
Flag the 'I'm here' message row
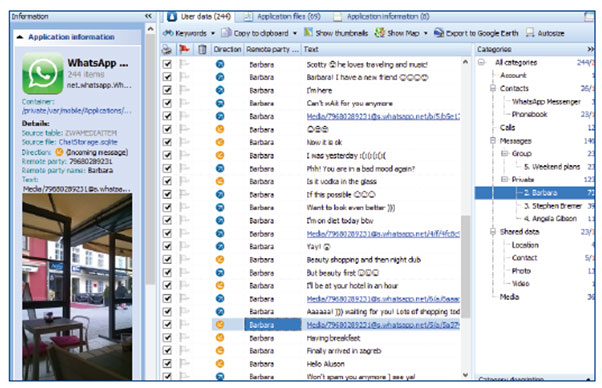pyautogui.click(x=185, y=90)
